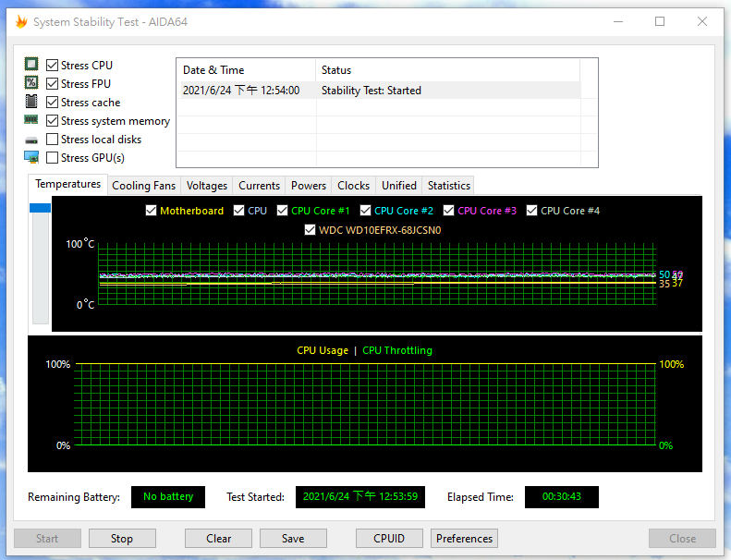The image size is (731, 560).
Task: Click the CPU chip icon beside Stress CPU
Action: click(31, 64)
